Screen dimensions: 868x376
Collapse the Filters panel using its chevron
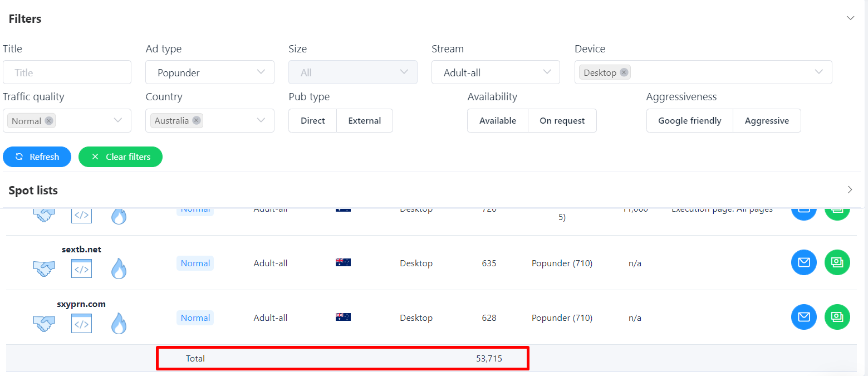click(850, 18)
